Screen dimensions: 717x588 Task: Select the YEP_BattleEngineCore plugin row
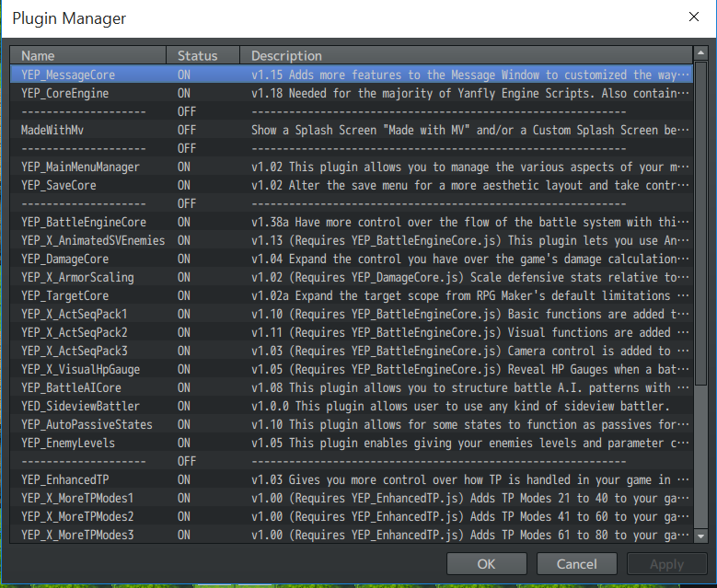(352, 222)
